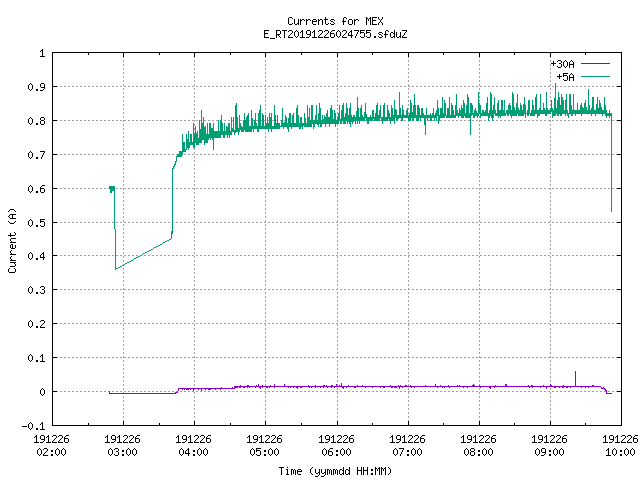Image resolution: width=640 pixels, height=480 pixels.
Task: Click the green trace final drop before 10:00
Action: point(611,163)
